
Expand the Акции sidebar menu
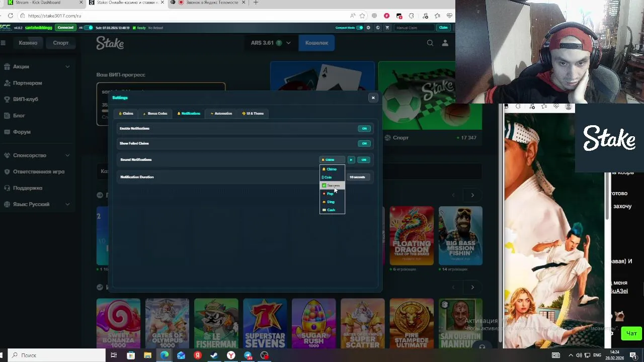coord(37,66)
